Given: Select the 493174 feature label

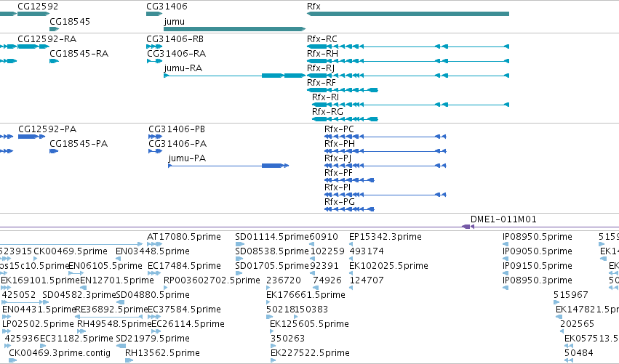Looking at the screenshot, I should click(x=367, y=251).
